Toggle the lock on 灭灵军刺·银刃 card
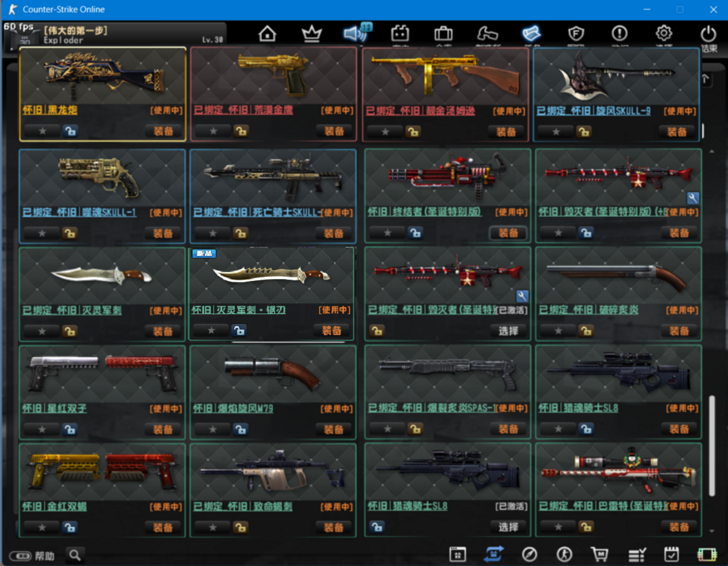Image resolution: width=728 pixels, height=566 pixels. click(x=239, y=330)
